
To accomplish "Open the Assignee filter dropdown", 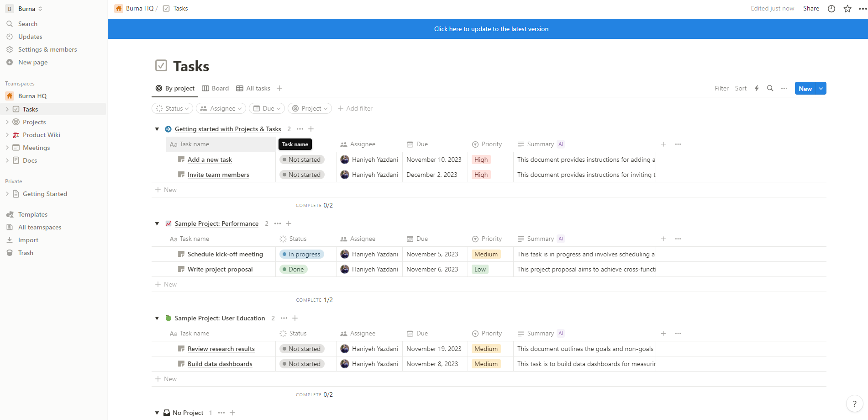I will (x=221, y=108).
